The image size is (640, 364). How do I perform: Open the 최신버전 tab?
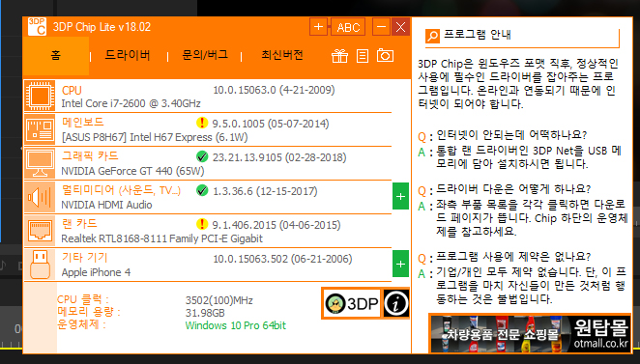tap(282, 55)
